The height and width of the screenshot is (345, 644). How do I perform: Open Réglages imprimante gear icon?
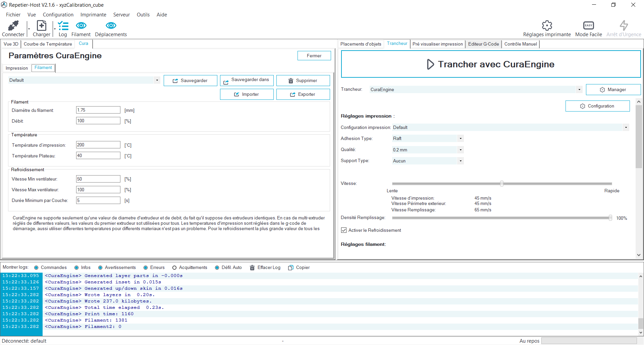click(x=547, y=25)
